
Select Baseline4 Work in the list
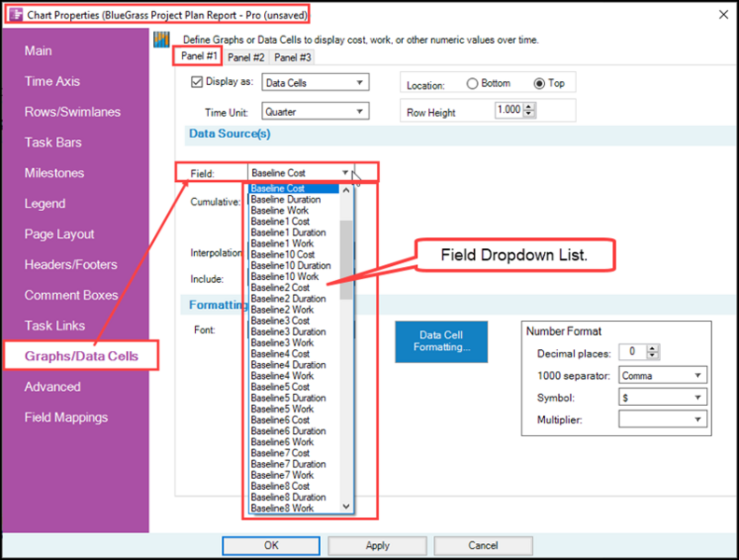[x=293, y=376]
